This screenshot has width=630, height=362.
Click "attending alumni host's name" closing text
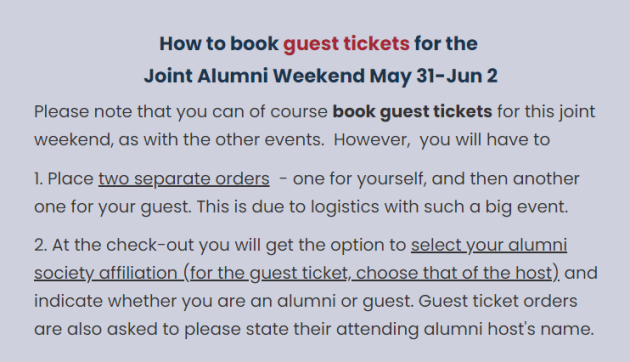click(x=465, y=329)
